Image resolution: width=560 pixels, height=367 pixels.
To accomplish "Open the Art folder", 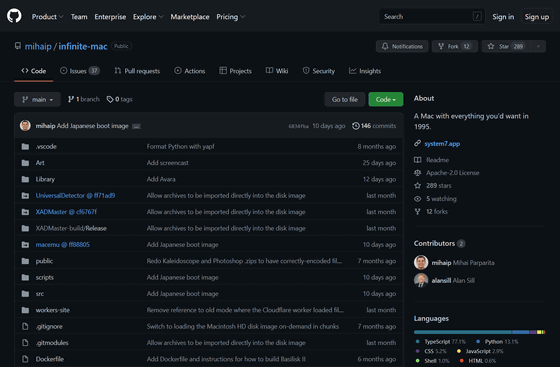I will [40, 163].
